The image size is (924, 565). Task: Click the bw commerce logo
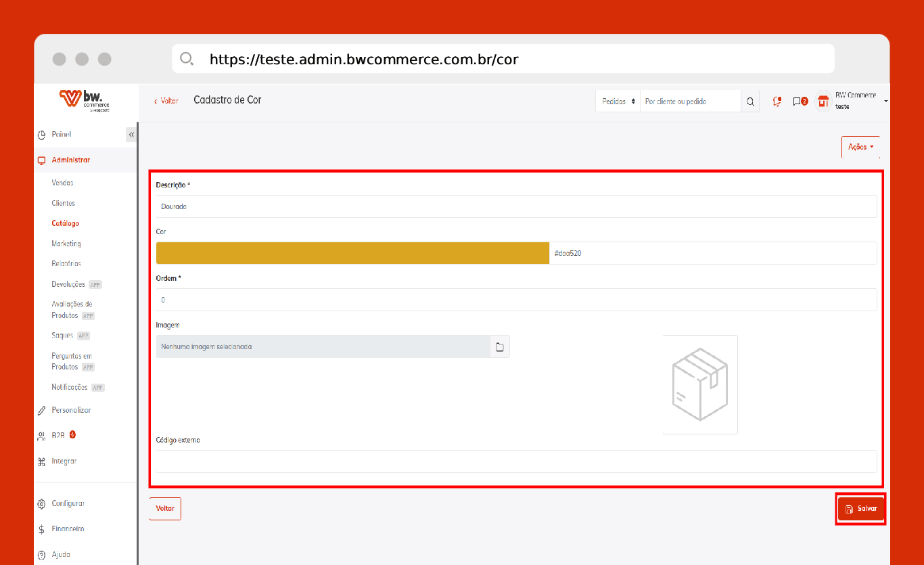click(85, 101)
